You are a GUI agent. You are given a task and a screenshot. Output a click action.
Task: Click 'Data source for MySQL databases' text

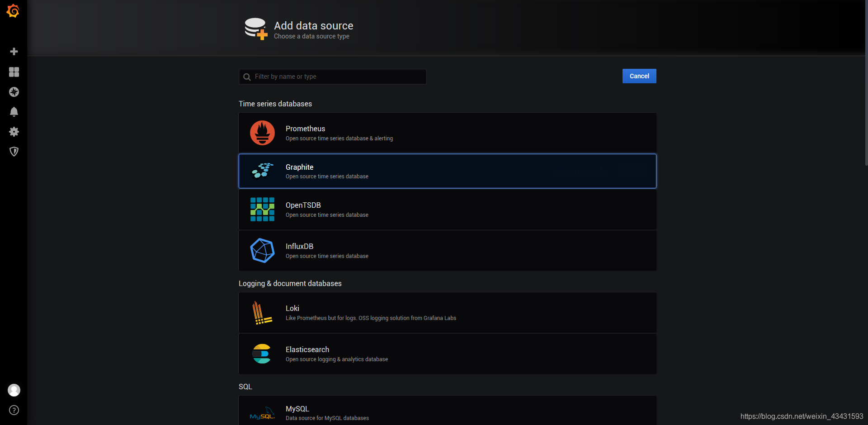coord(327,418)
